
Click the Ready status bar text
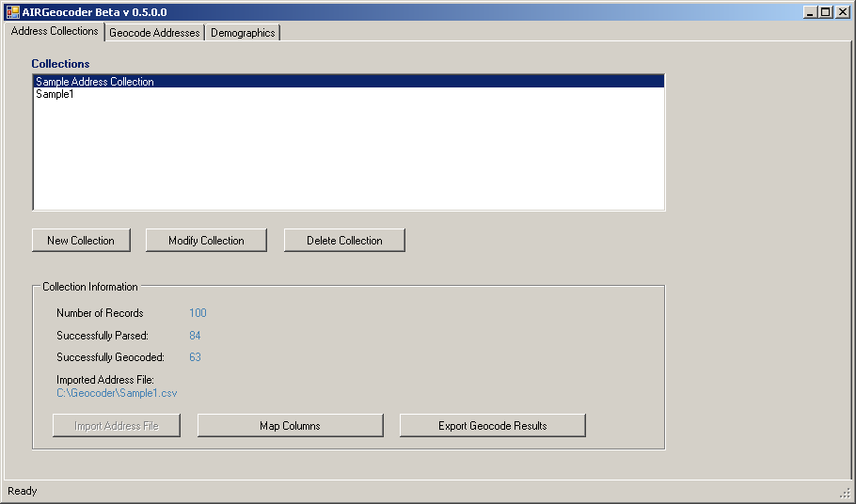click(23, 491)
